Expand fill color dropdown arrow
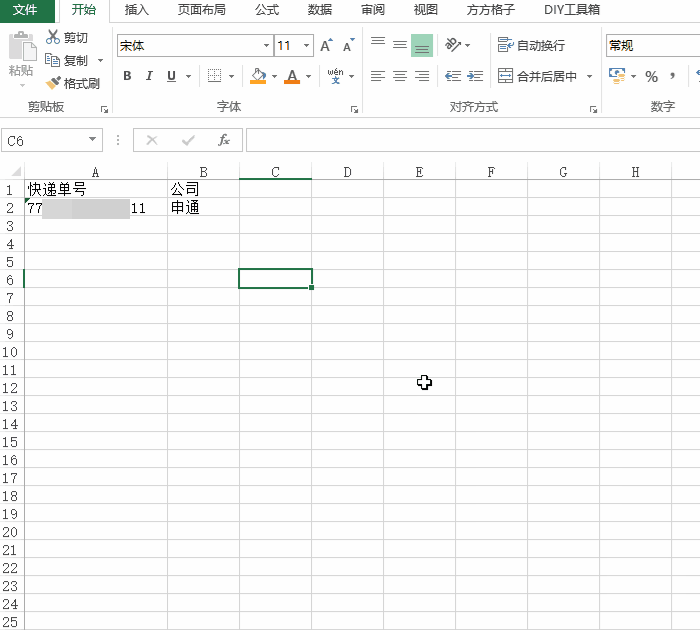Viewport: 700px width, 630px height. (x=274, y=76)
